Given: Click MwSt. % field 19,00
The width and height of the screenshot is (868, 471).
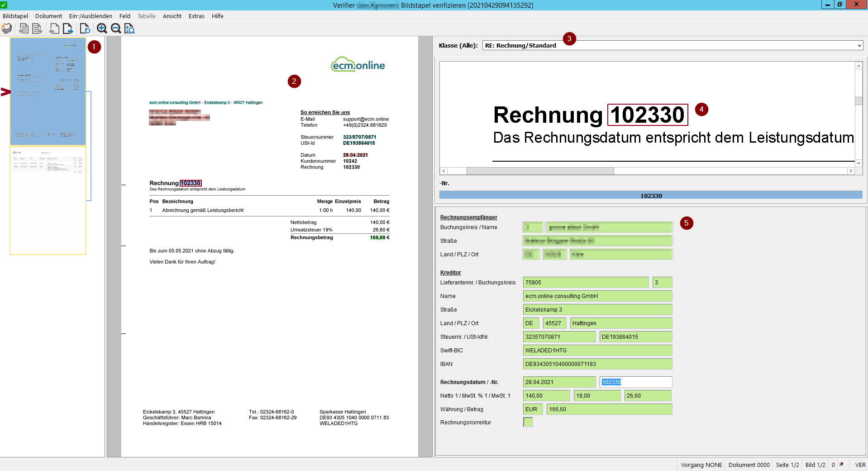Looking at the screenshot, I should click(x=597, y=395).
